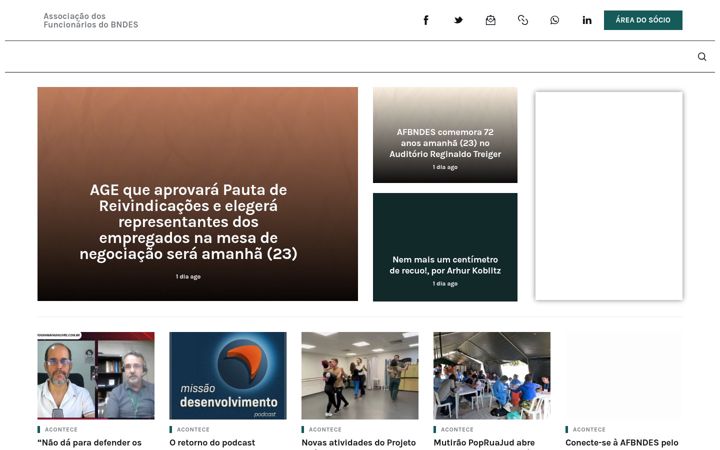Open the tent gathering photo thumbnail
Image resolution: width=720 pixels, height=450 pixels.
pyautogui.click(x=492, y=376)
